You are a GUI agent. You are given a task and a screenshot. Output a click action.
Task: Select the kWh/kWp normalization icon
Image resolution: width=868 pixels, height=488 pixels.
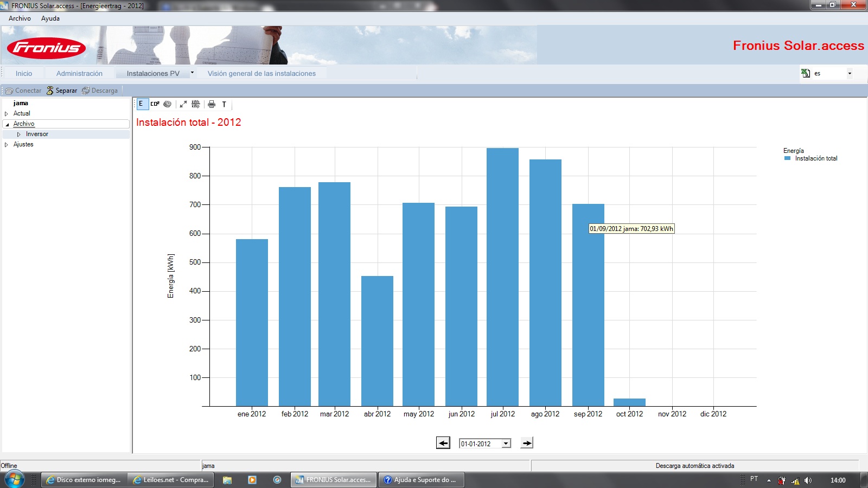(196, 104)
